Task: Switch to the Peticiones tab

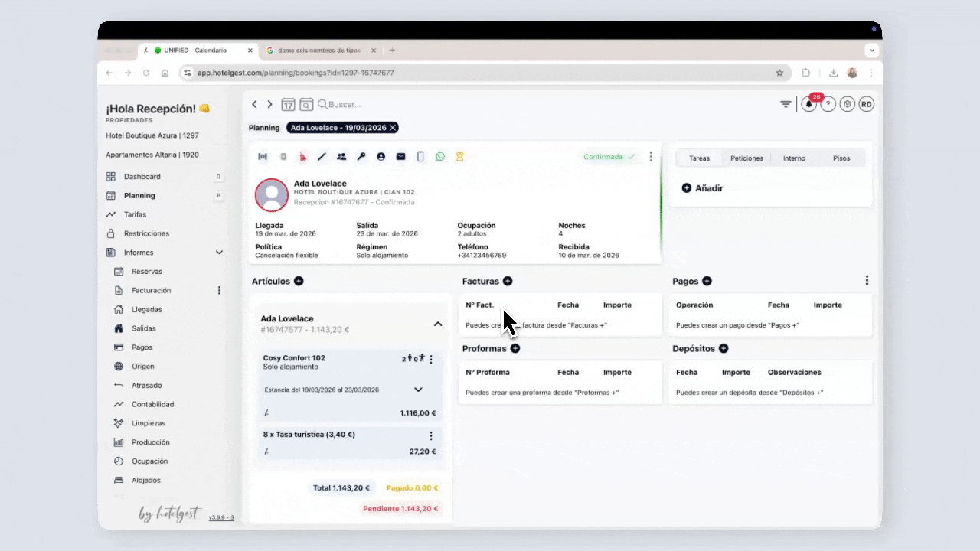Action: 746,158
